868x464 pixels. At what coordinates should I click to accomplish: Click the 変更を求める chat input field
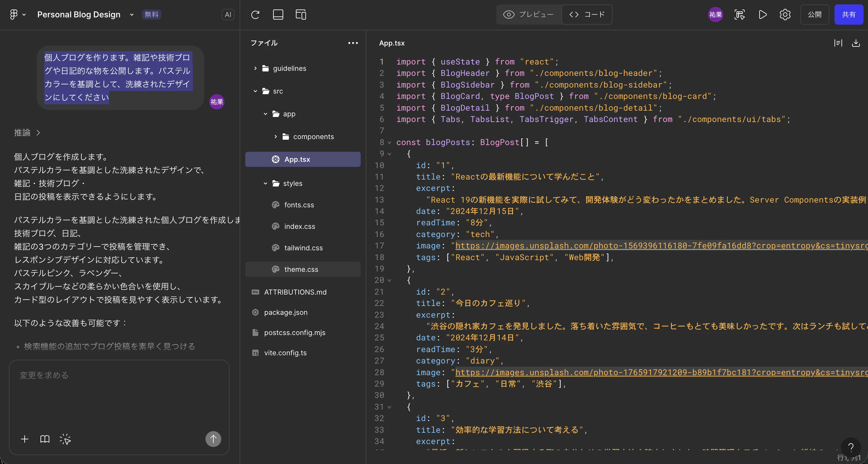pyautogui.click(x=119, y=394)
